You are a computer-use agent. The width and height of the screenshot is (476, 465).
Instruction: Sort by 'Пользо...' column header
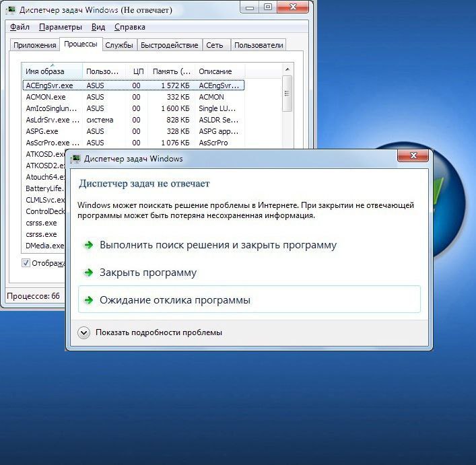pyautogui.click(x=104, y=71)
